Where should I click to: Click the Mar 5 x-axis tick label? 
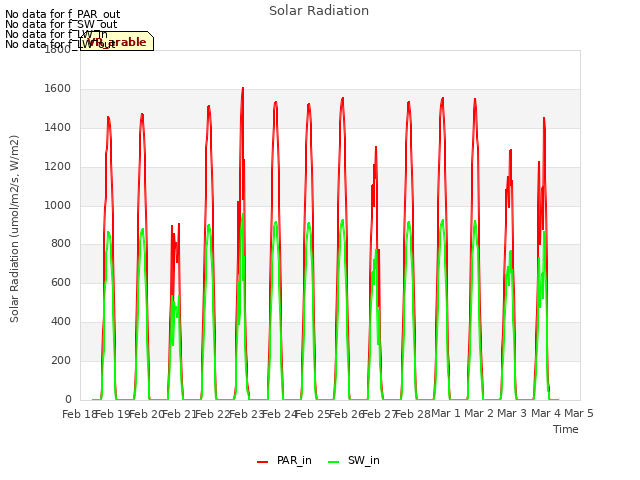(x=579, y=413)
